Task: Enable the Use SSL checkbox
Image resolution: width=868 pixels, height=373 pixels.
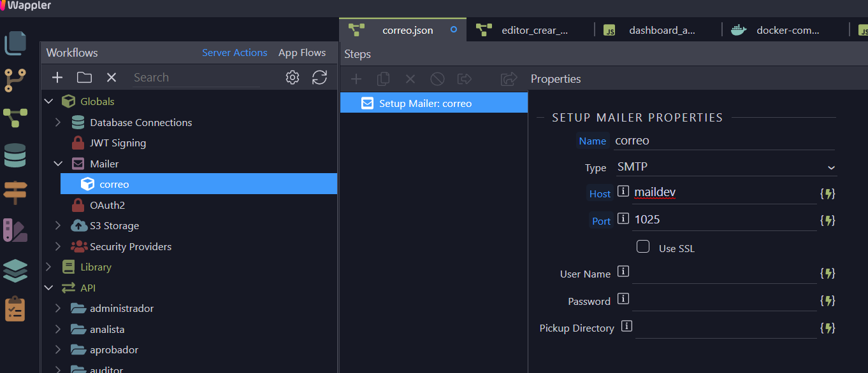Action: point(643,247)
